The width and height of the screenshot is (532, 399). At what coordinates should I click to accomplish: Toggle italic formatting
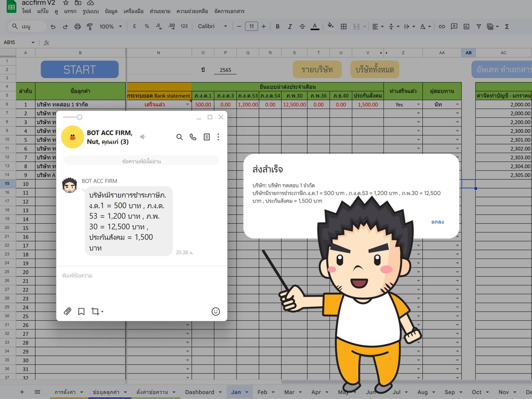tap(290, 26)
